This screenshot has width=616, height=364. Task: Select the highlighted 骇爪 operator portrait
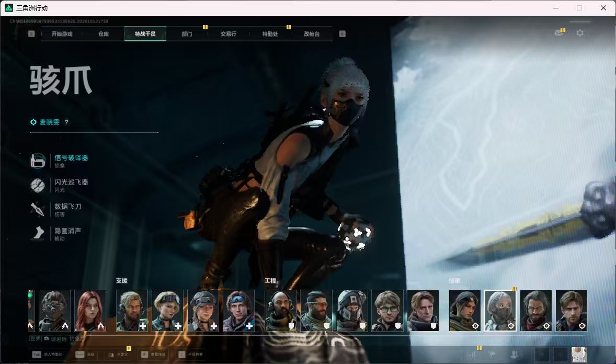click(500, 311)
